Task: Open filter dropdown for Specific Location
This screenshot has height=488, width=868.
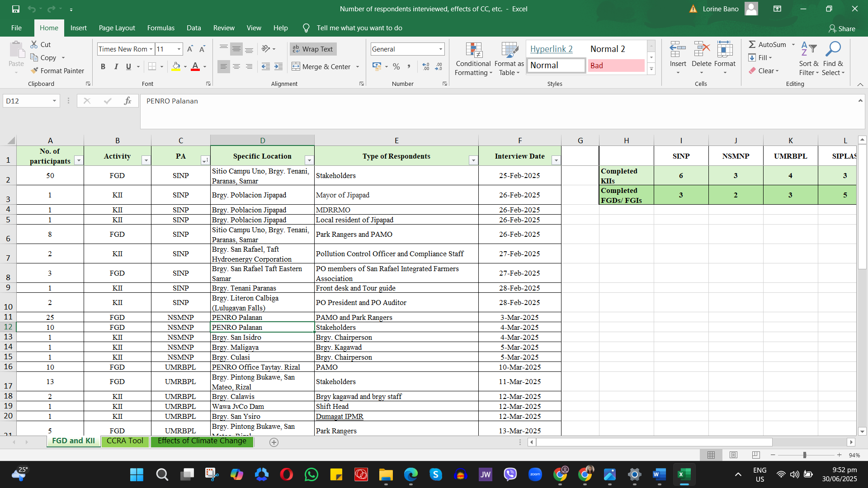Action: [309, 160]
